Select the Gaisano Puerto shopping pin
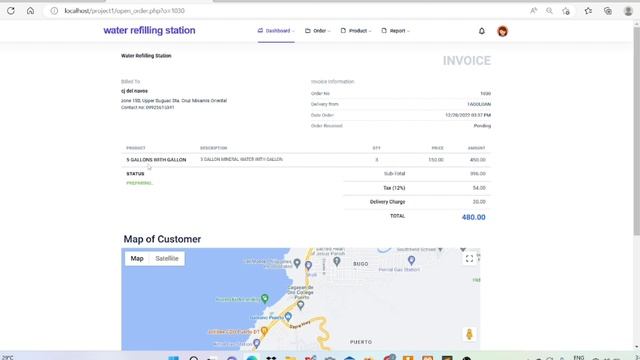 click(x=288, y=316)
